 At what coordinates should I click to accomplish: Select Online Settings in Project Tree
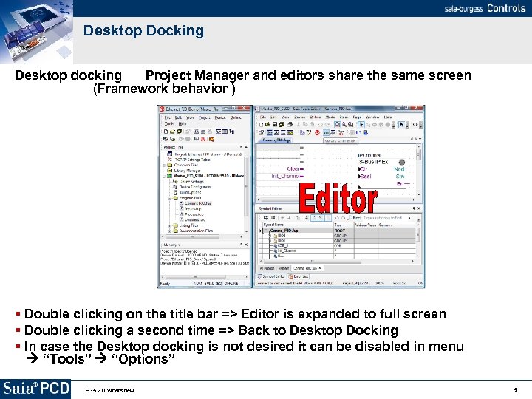tap(191, 182)
